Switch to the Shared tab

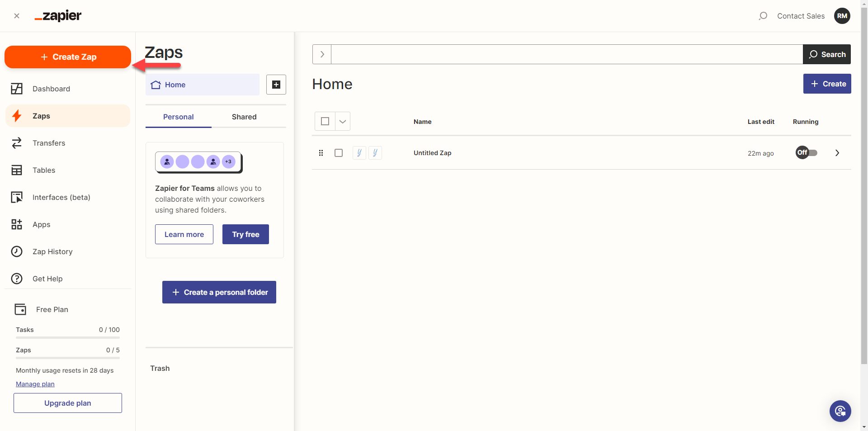coord(244,117)
